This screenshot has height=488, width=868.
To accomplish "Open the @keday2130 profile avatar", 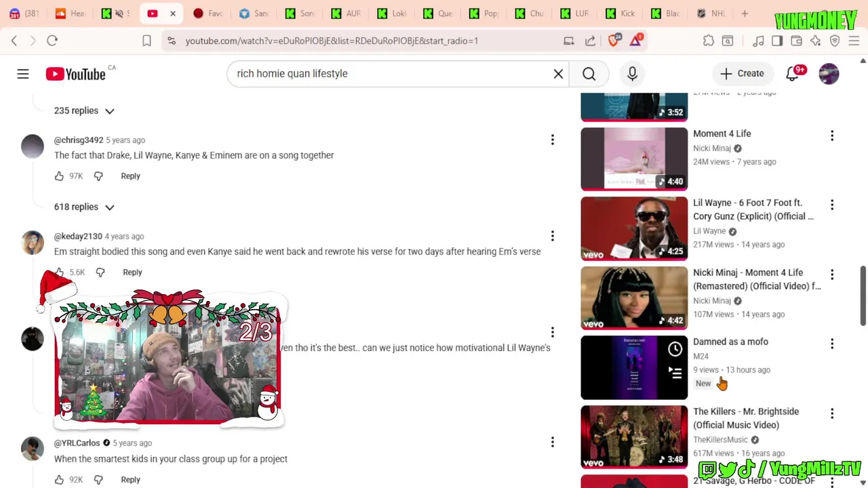I will pyautogui.click(x=32, y=243).
